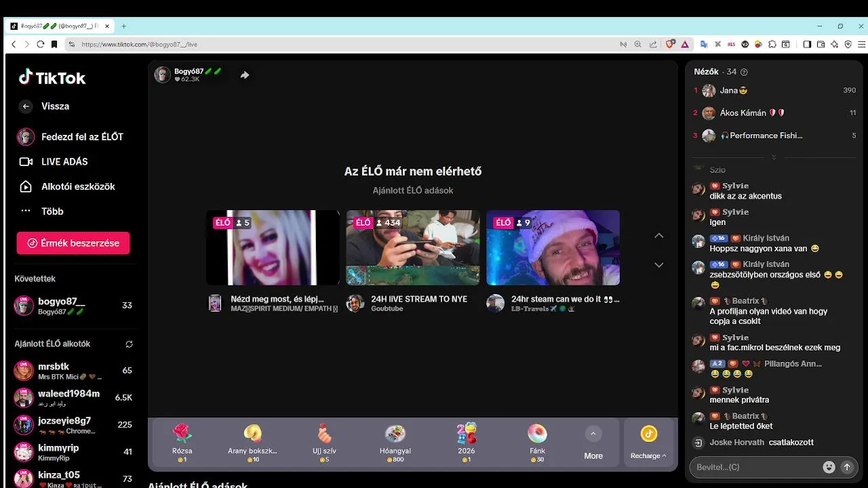Open the VPN shield icon

point(848,44)
